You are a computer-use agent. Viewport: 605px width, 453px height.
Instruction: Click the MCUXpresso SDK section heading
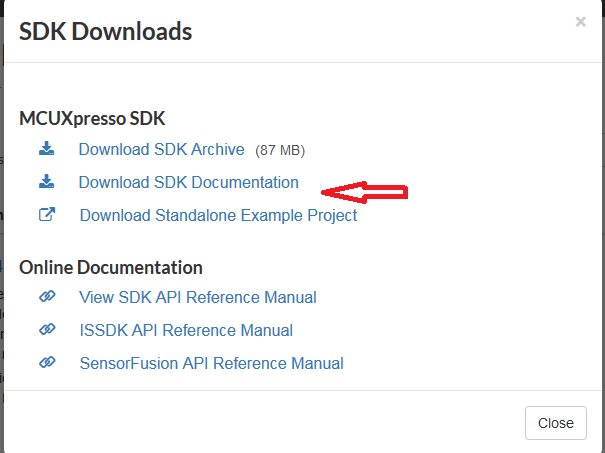coord(92,119)
